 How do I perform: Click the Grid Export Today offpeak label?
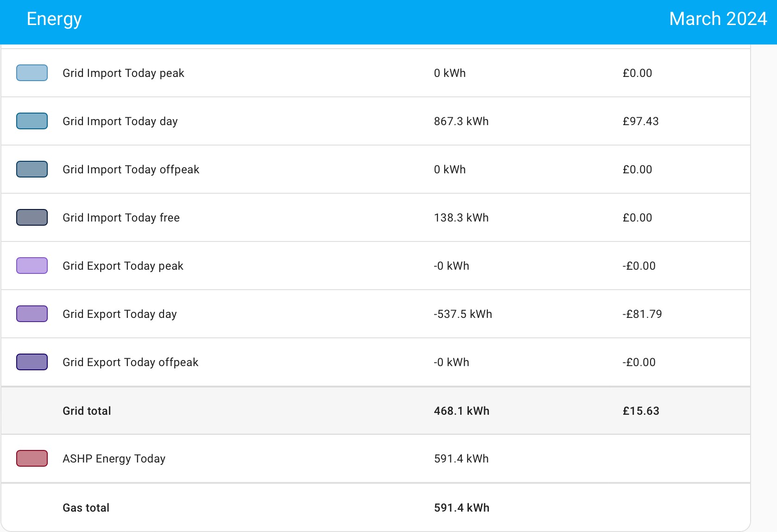click(x=130, y=362)
